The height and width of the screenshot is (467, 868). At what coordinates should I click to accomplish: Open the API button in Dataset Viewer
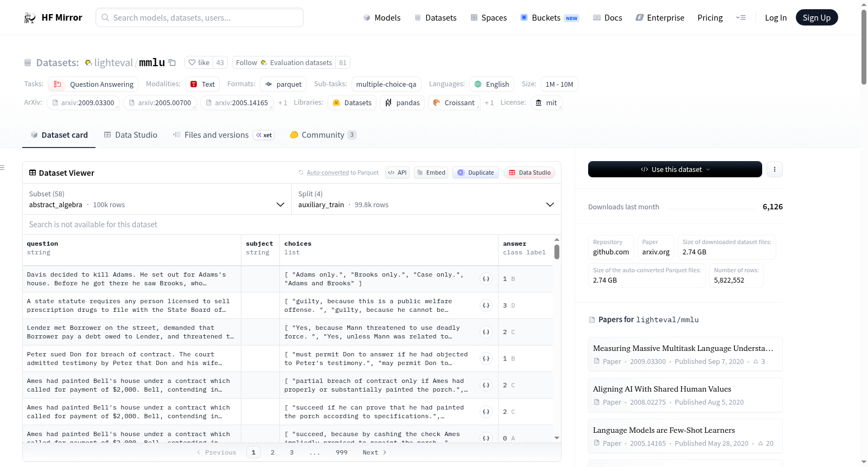[397, 172]
